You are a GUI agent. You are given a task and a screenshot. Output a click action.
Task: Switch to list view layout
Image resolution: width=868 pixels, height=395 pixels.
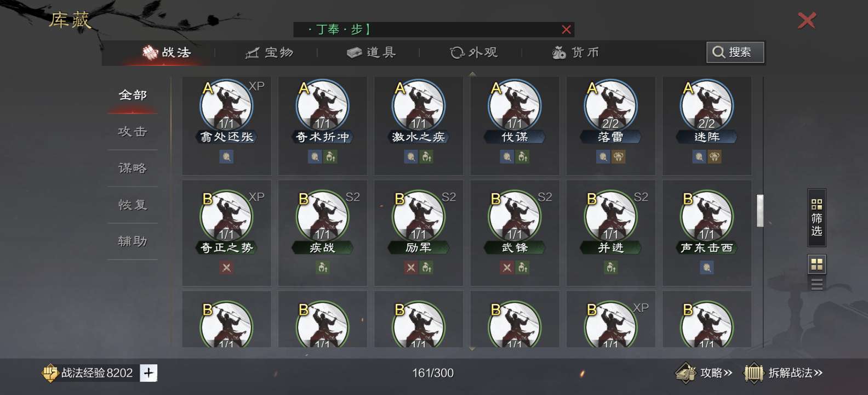[x=816, y=284]
